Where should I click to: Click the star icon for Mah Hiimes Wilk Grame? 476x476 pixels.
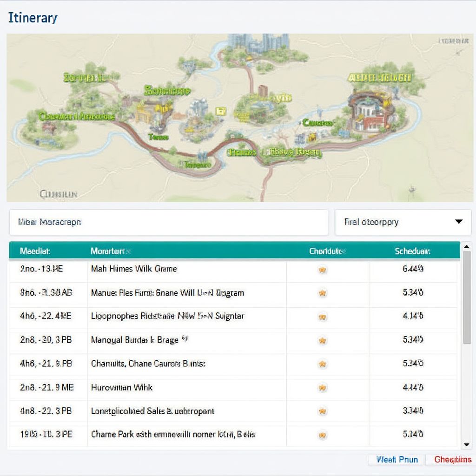pos(321,269)
